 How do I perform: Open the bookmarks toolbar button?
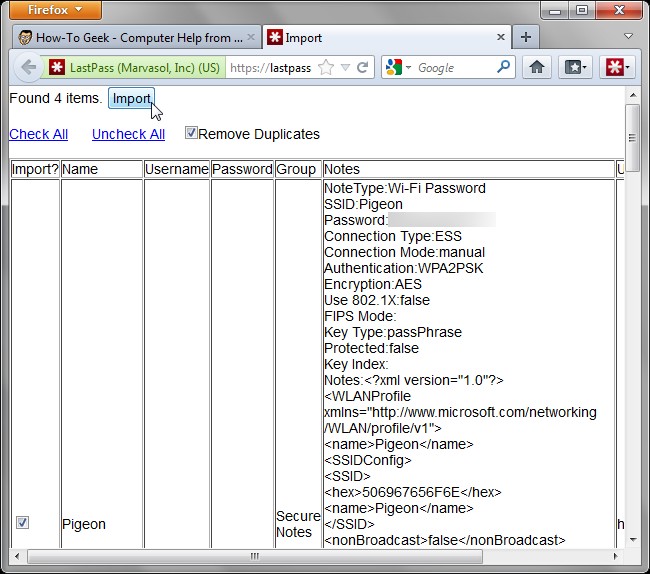(575, 67)
